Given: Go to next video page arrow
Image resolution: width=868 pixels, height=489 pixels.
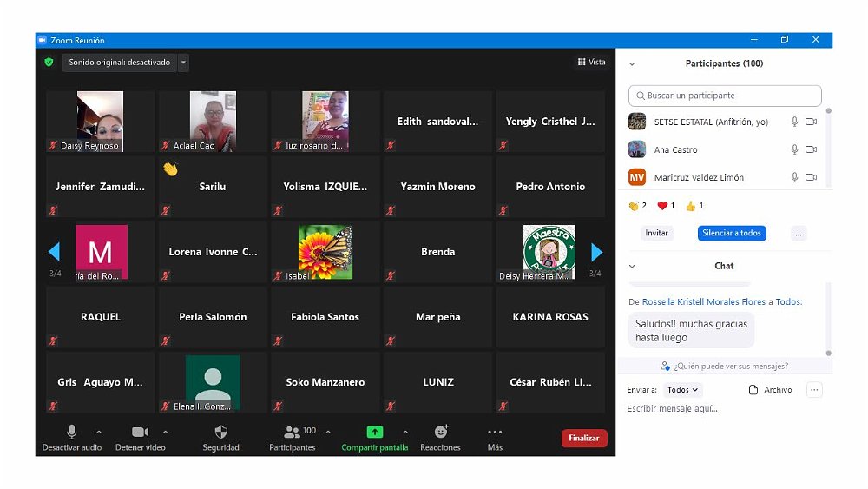Looking at the screenshot, I should [596, 252].
